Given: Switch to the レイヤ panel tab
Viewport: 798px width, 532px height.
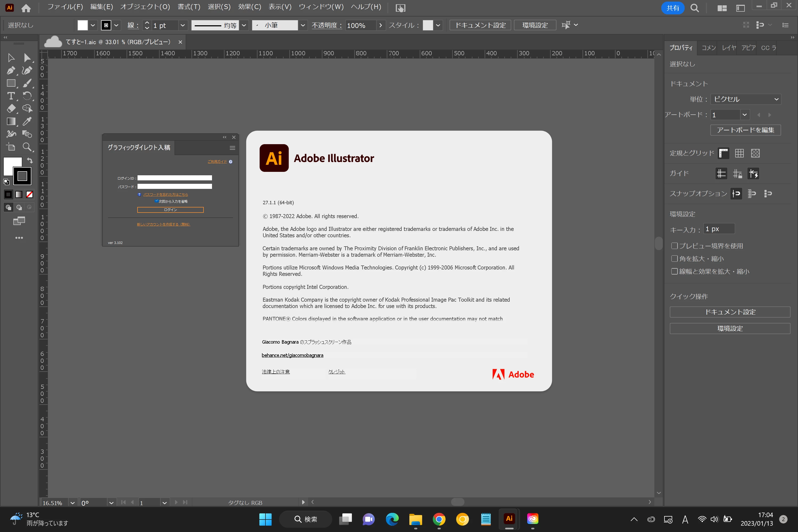Looking at the screenshot, I should click(x=729, y=48).
